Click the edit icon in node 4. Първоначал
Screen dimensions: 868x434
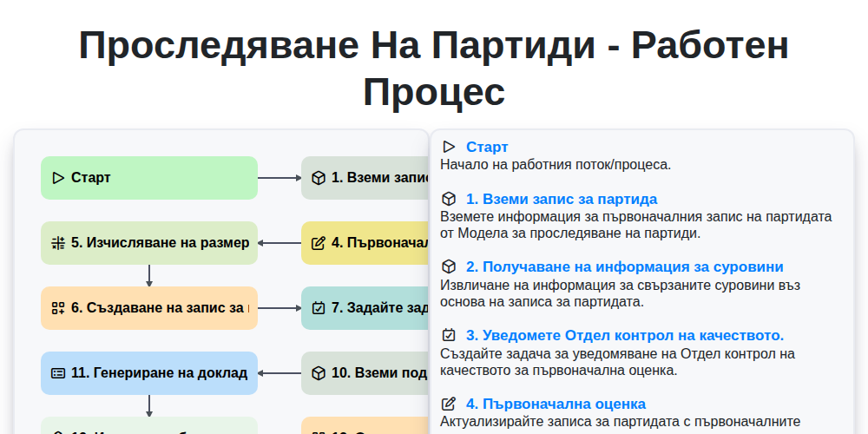pyautogui.click(x=319, y=243)
